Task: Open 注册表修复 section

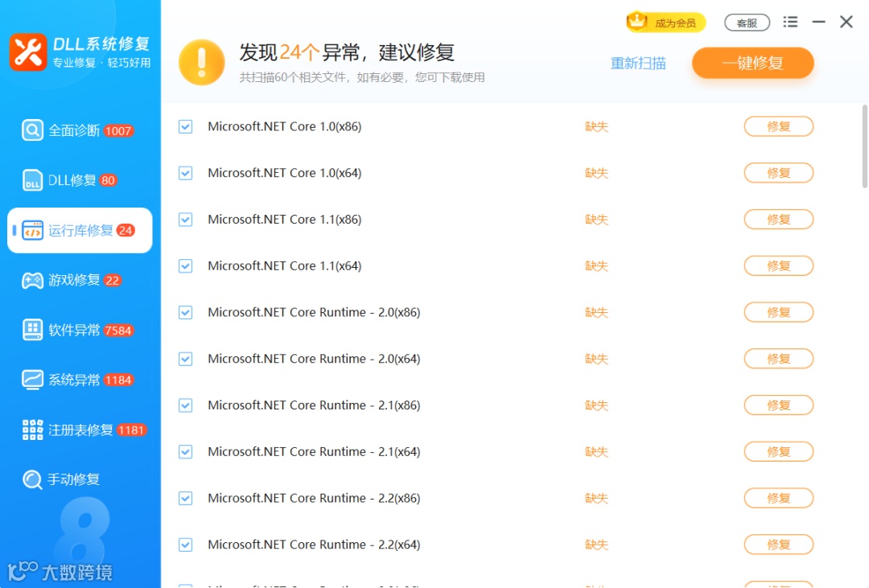Action: coord(80,430)
